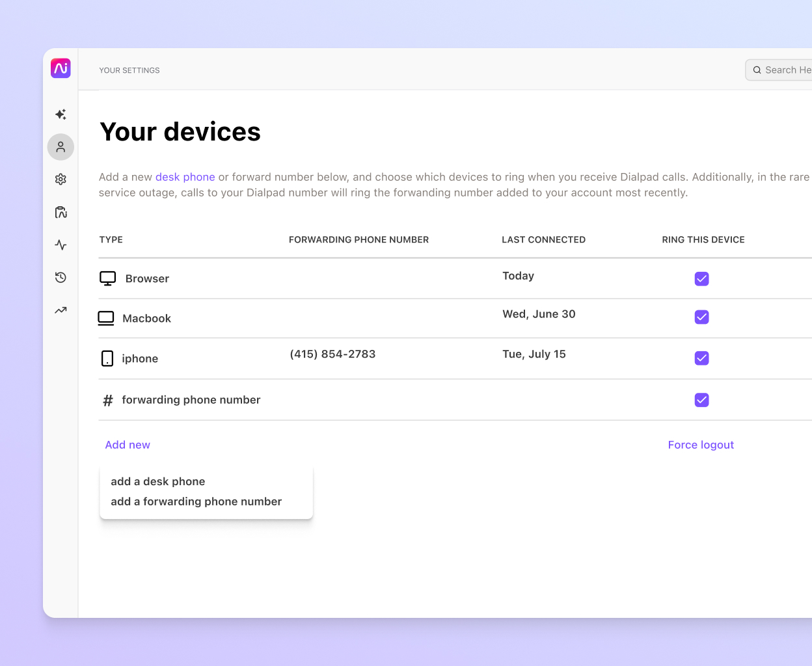Choose add a desk phone from the menu
The image size is (812, 666).
click(x=158, y=481)
